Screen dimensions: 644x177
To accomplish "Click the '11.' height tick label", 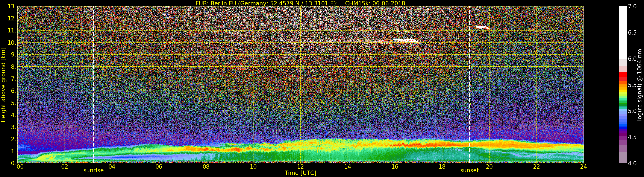I will [x=12, y=31].
